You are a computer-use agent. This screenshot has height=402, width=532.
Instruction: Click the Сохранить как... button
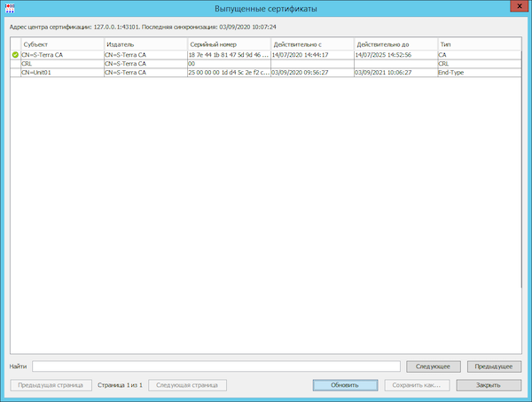417,385
